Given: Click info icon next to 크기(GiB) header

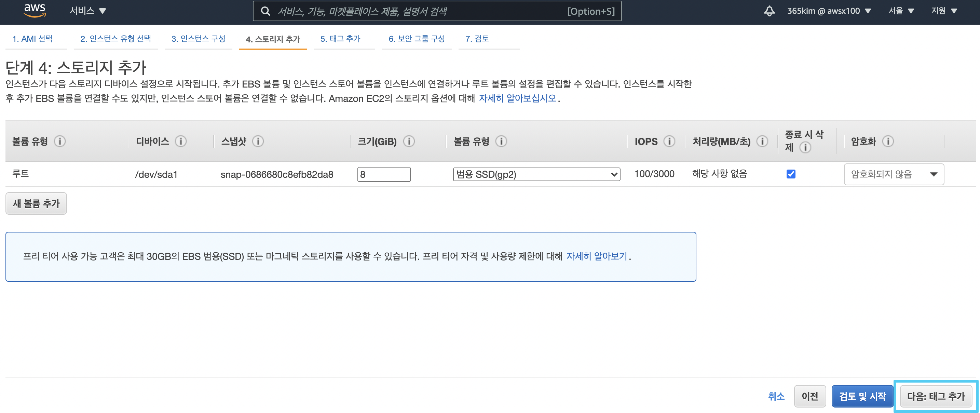Looking at the screenshot, I should (x=409, y=142).
